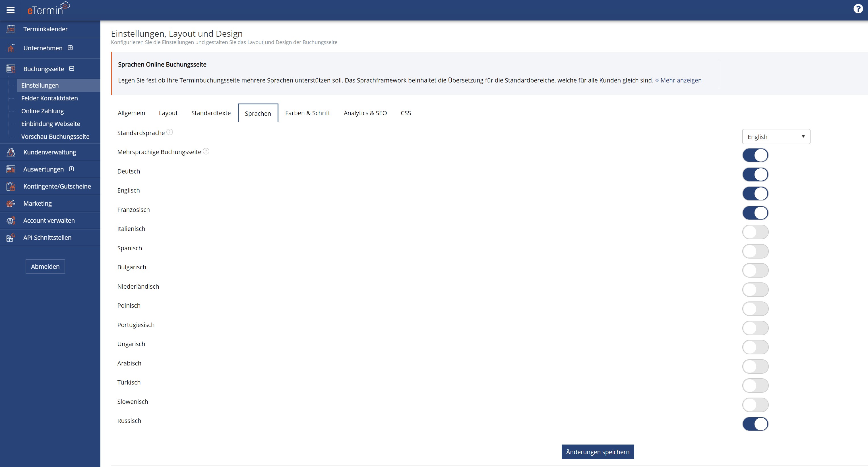Click the Buchungsseite page icon

tap(11, 69)
